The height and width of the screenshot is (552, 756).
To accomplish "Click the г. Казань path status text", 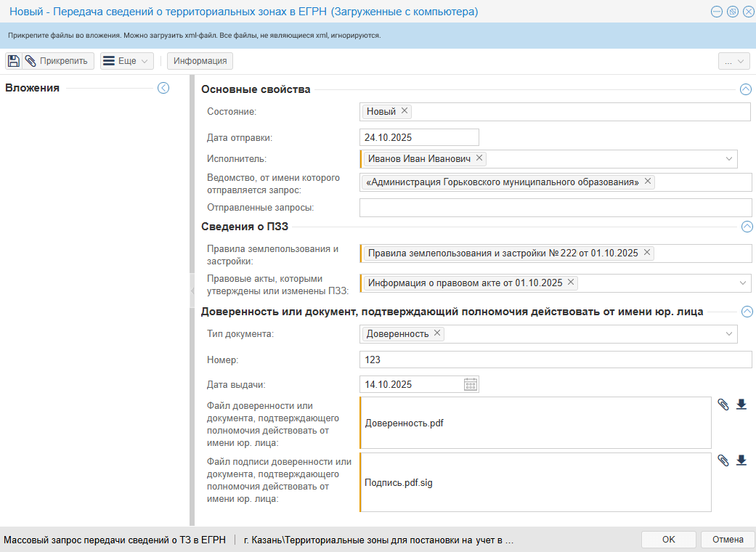I will tap(379, 540).
